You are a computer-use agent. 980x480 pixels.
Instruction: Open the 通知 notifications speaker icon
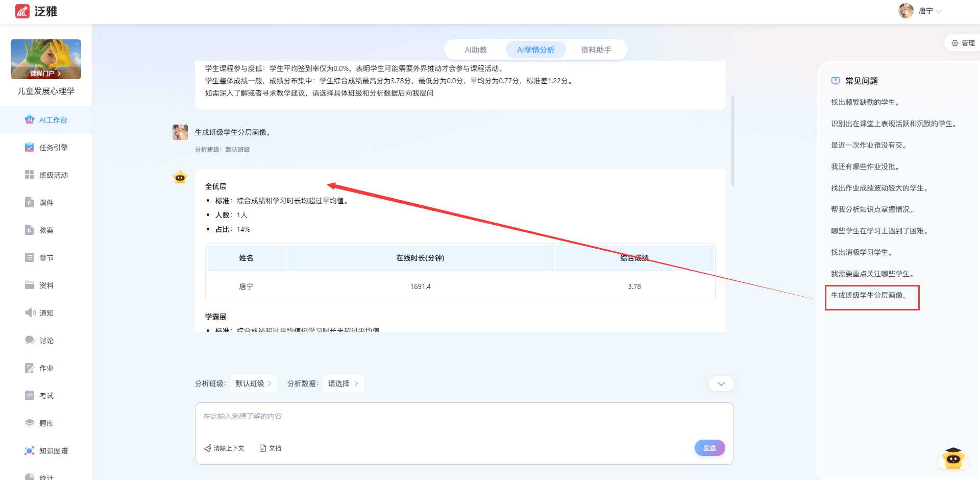coord(30,313)
